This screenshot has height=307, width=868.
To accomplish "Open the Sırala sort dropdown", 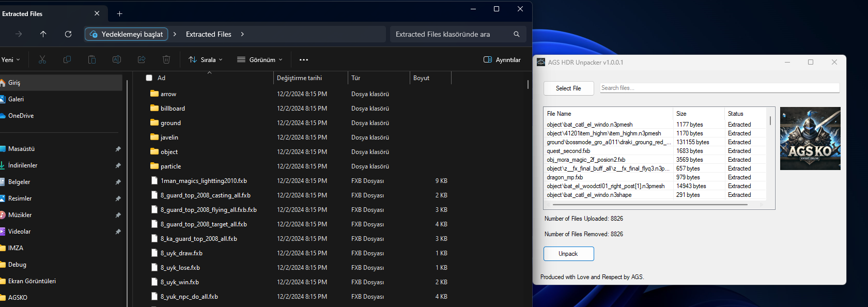I will (206, 60).
